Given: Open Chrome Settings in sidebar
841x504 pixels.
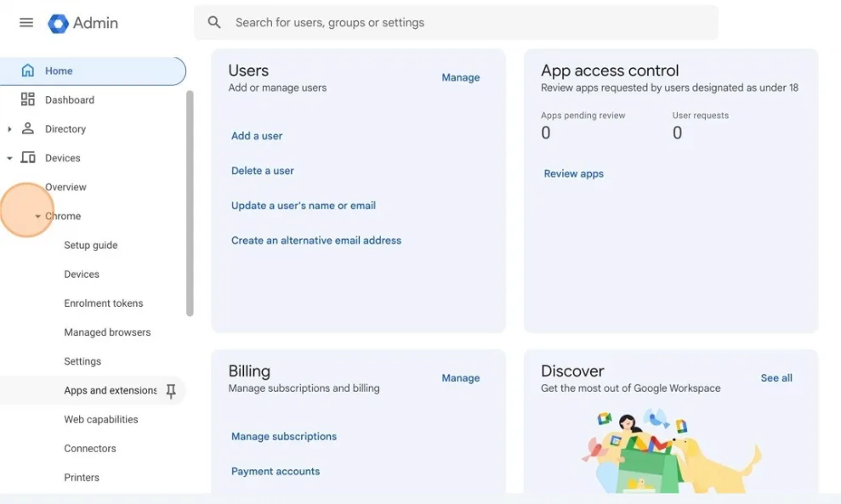Looking at the screenshot, I should pos(82,361).
